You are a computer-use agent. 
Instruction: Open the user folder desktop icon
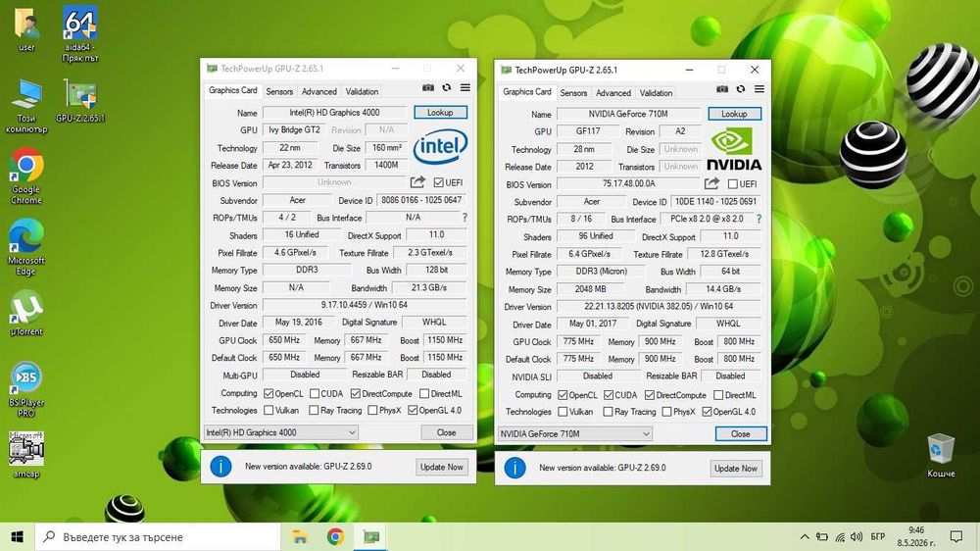click(26, 29)
